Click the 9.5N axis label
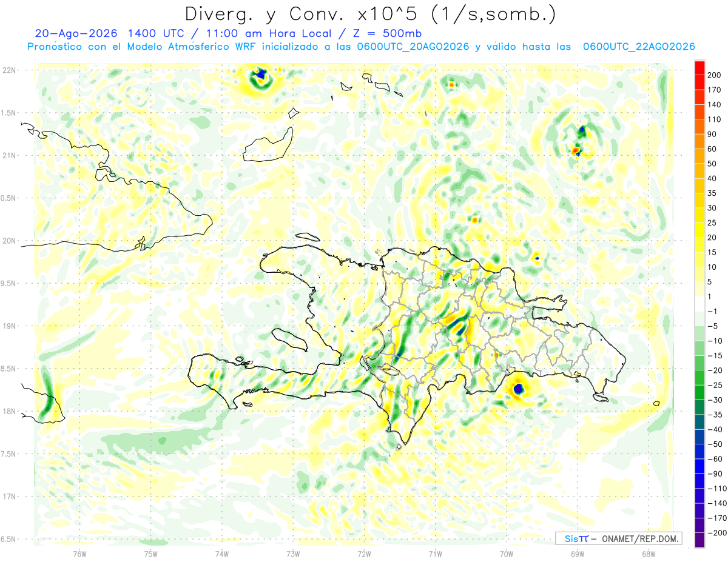The height and width of the screenshot is (562, 728). tap(8, 284)
